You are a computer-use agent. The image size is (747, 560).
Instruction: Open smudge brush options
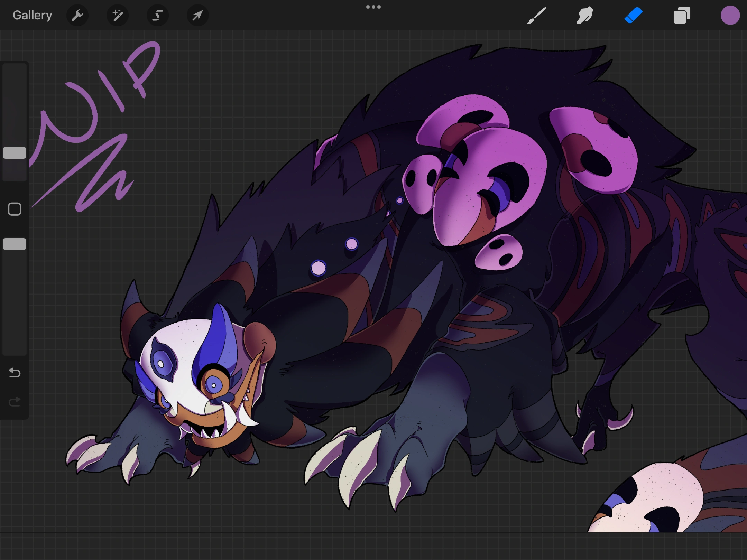pyautogui.click(x=584, y=15)
